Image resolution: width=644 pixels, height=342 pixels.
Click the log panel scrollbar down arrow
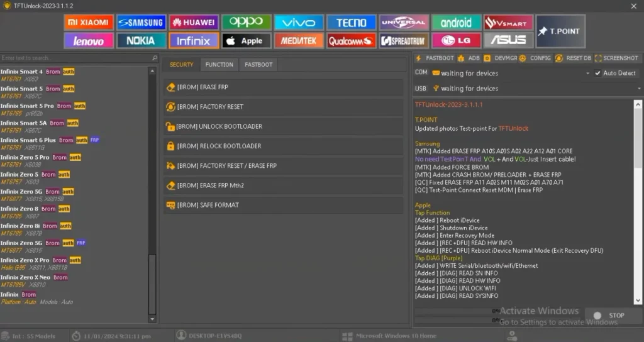tap(638, 300)
